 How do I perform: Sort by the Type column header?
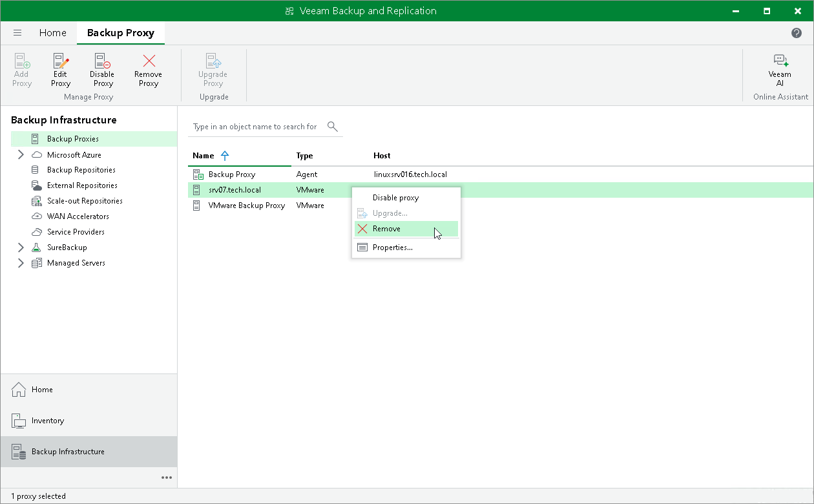pyautogui.click(x=304, y=156)
